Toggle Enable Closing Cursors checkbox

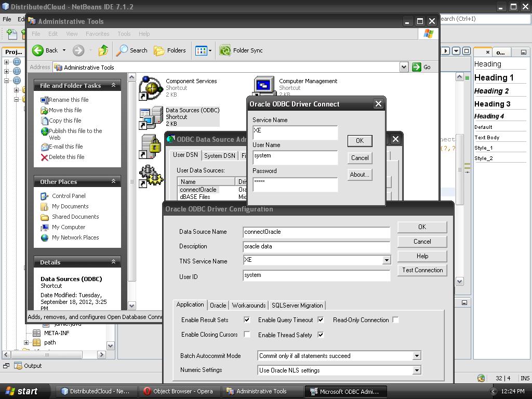tap(247, 334)
